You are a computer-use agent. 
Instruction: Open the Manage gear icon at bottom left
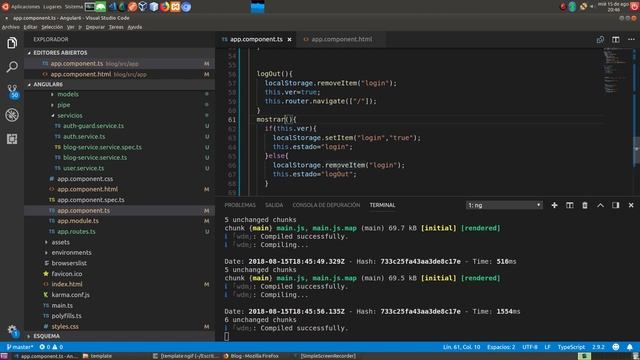(12, 330)
